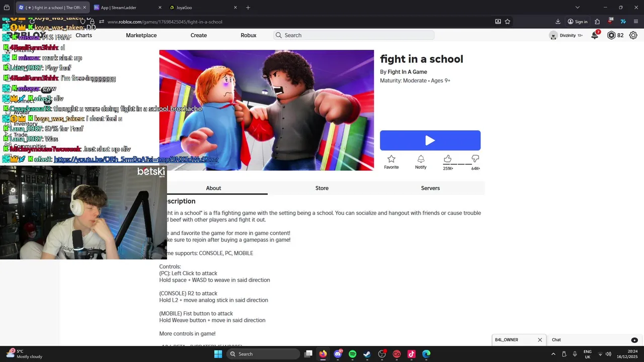Viewport: 644px width, 362px height.
Task: Click Firefox icon in the taskbar
Action: [x=323, y=354]
